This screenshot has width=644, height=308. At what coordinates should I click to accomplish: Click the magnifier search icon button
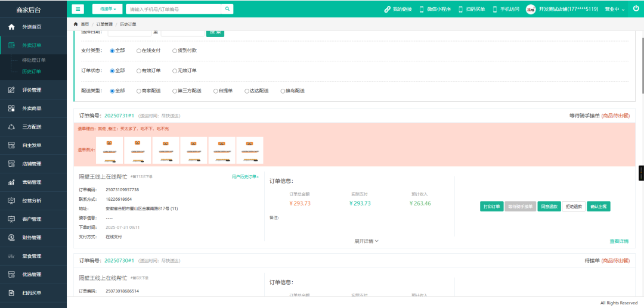(x=227, y=9)
